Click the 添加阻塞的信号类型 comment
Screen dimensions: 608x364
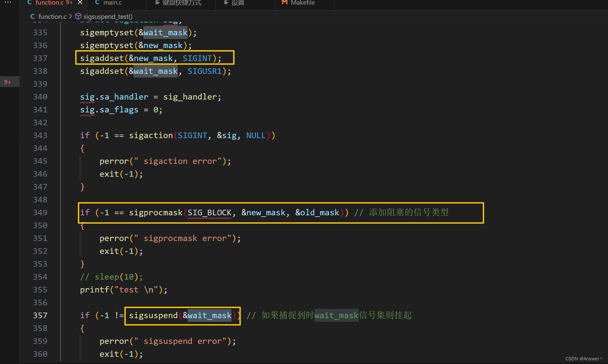402,212
